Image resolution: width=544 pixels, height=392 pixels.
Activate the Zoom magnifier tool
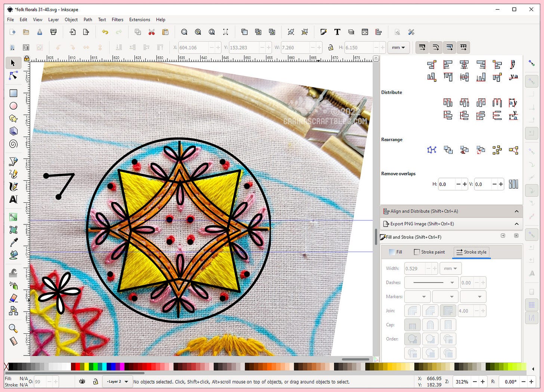click(13, 329)
